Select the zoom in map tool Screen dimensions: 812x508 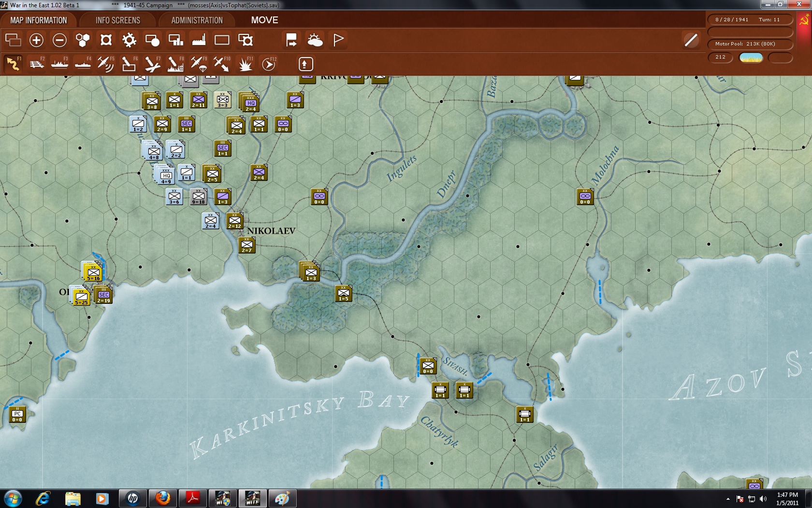point(36,40)
